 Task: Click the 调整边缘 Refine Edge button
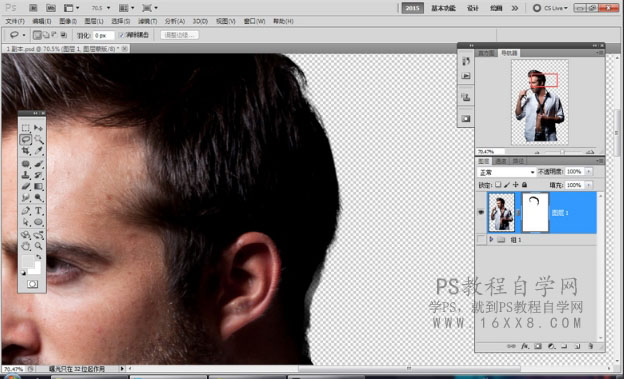click(x=180, y=35)
